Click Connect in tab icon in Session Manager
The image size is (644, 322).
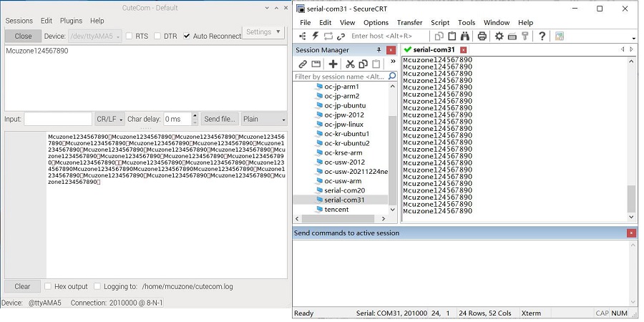(x=316, y=64)
